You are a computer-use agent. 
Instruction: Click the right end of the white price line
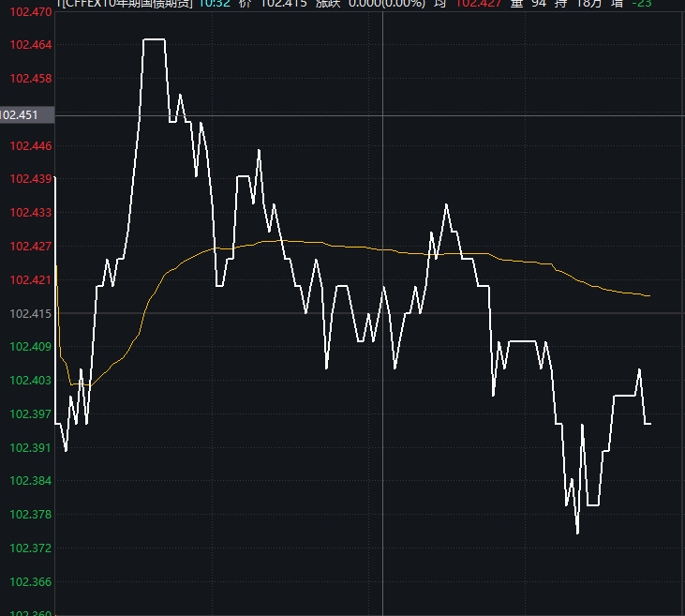[649, 424]
